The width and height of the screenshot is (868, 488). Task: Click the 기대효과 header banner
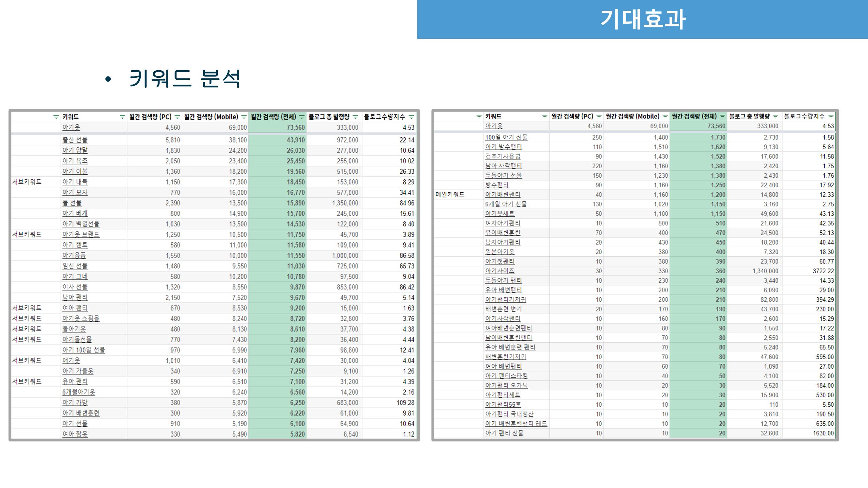pos(642,19)
